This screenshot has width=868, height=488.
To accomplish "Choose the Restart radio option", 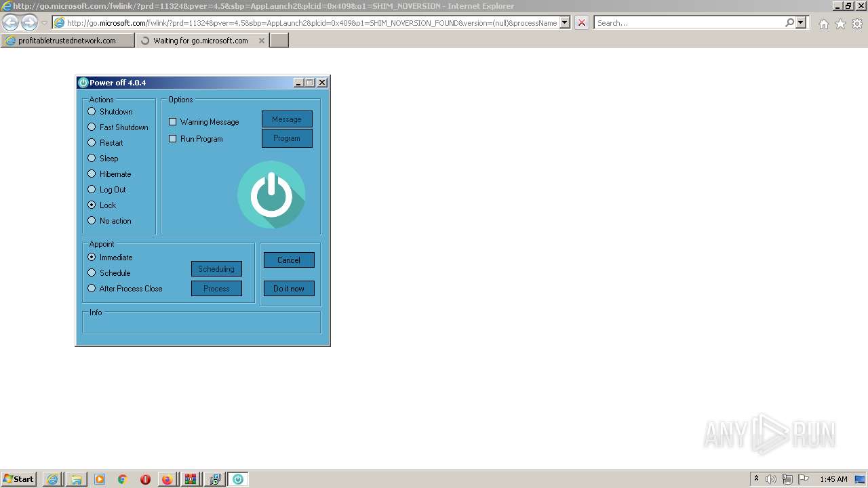I will pos(105,143).
